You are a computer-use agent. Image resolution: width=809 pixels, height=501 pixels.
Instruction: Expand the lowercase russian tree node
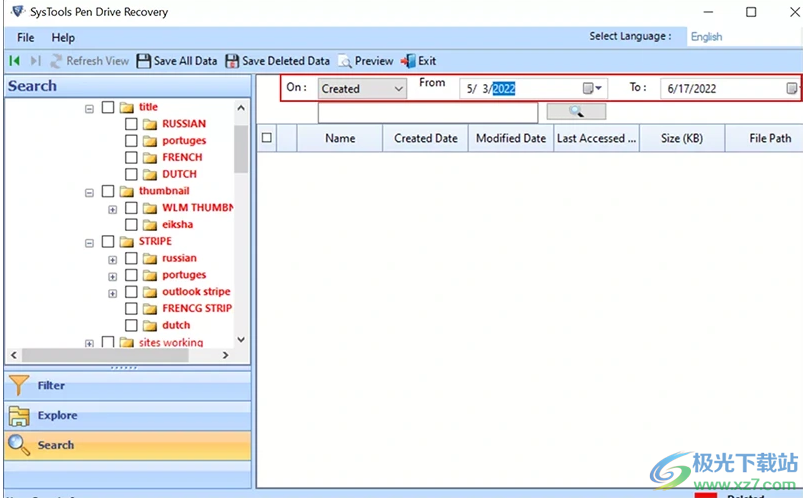[112, 260]
